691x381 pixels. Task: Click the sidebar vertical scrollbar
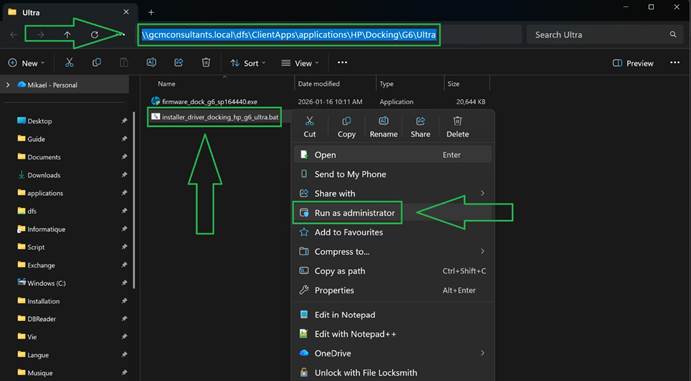(134, 200)
